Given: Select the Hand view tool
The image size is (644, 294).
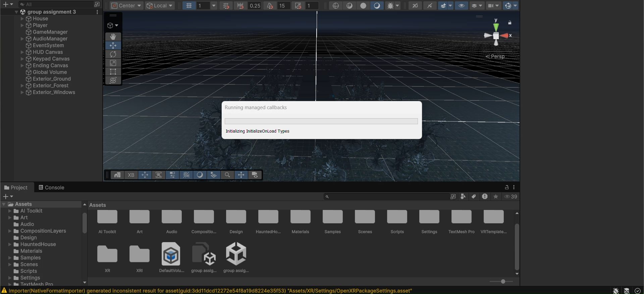Looking at the screenshot, I should pyautogui.click(x=113, y=36).
